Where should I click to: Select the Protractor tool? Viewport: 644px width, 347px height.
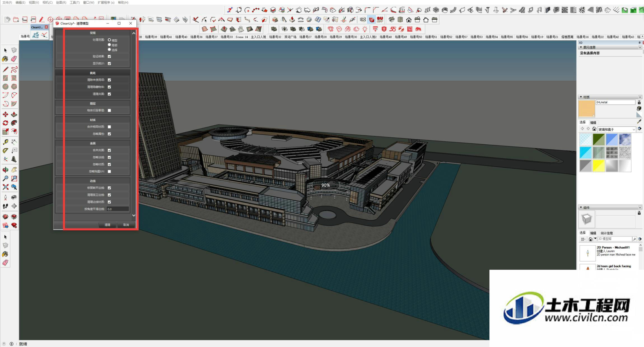coord(5,151)
